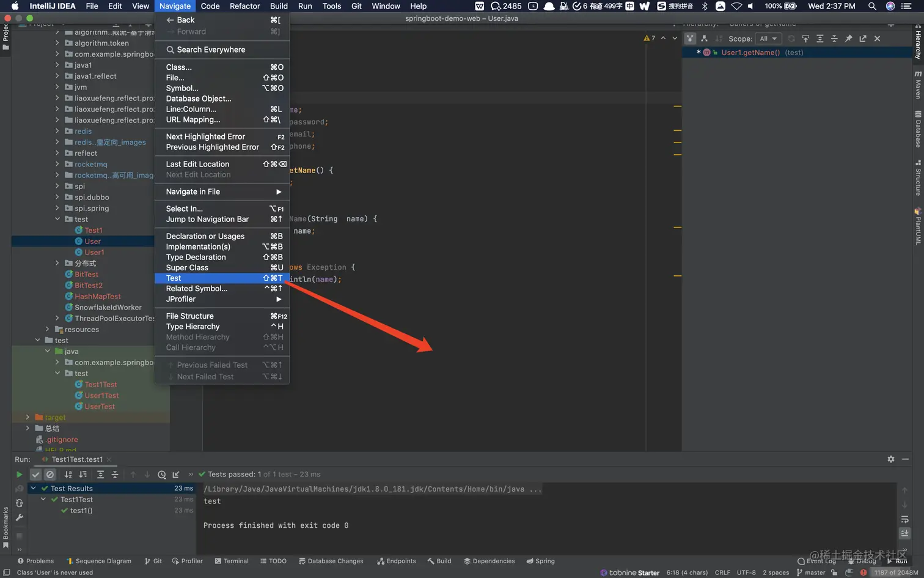Choose Search Everywhere in Navigate menu
This screenshot has width=924, height=578.
pyautogui.click(x=222, y=50)
